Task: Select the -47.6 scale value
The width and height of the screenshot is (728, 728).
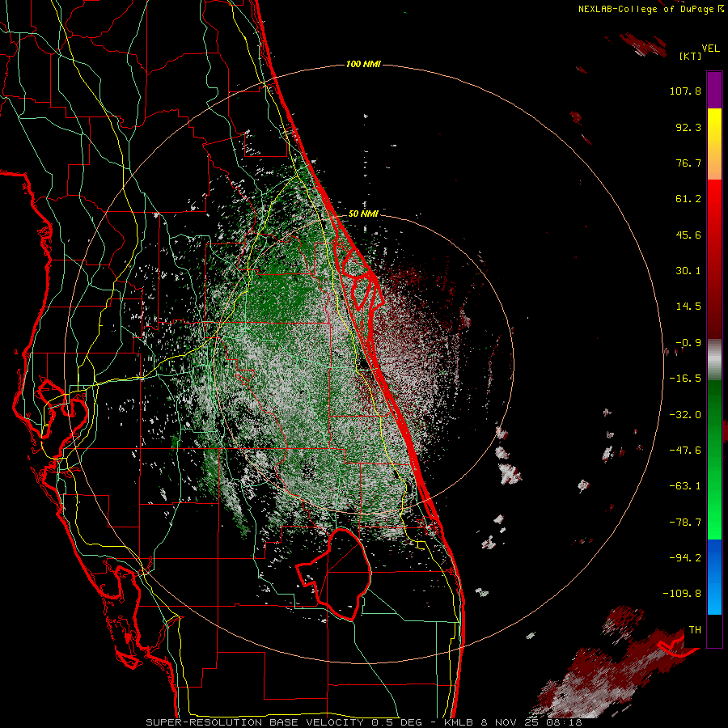Action: click(x=685, y=451)
